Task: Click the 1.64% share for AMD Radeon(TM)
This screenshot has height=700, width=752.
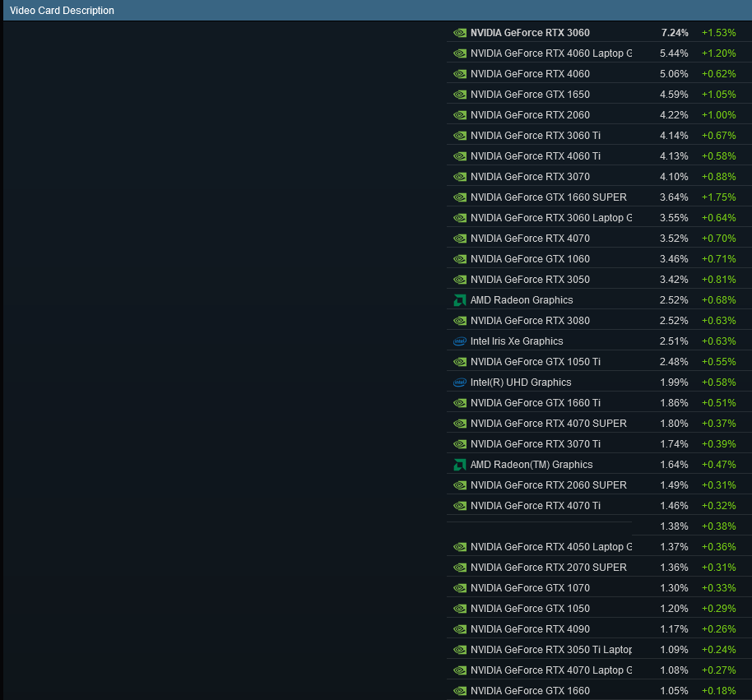Action: point(674,465)
